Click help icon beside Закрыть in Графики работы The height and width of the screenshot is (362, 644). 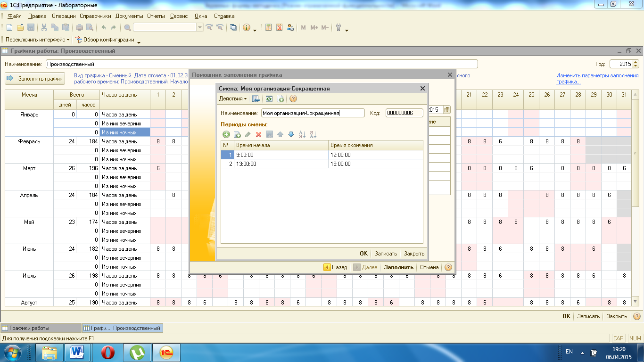pyautogui.click(x=637, y=316)
